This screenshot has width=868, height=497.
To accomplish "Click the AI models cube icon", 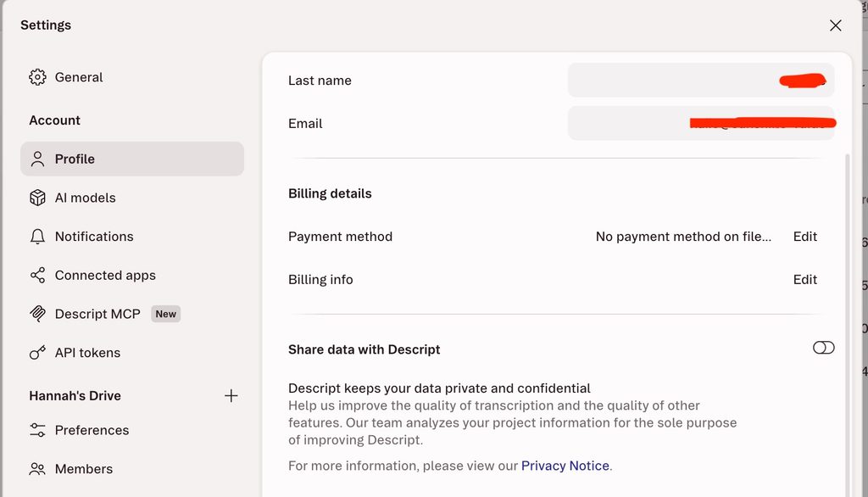I will coord(37,198).
